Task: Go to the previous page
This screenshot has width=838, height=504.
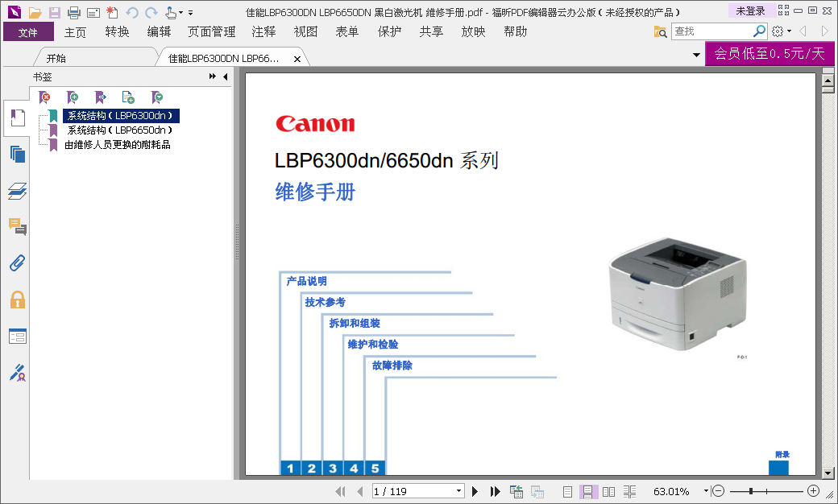Action: click(x=359, y=491)
